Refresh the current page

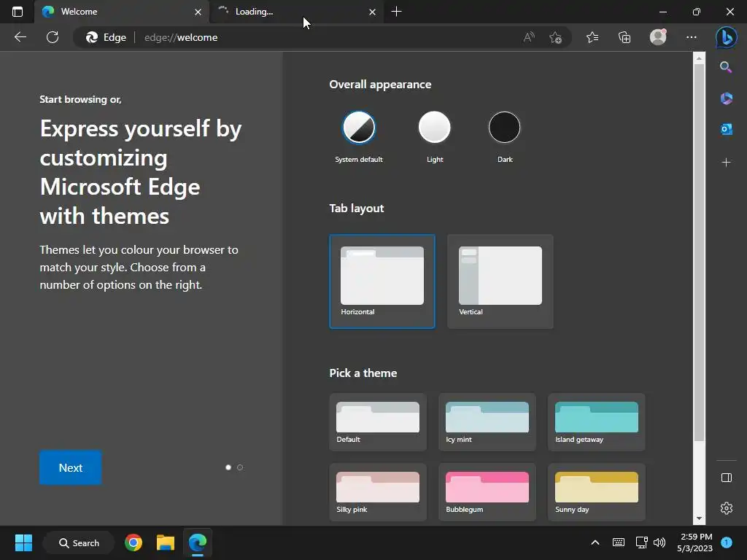53,37
